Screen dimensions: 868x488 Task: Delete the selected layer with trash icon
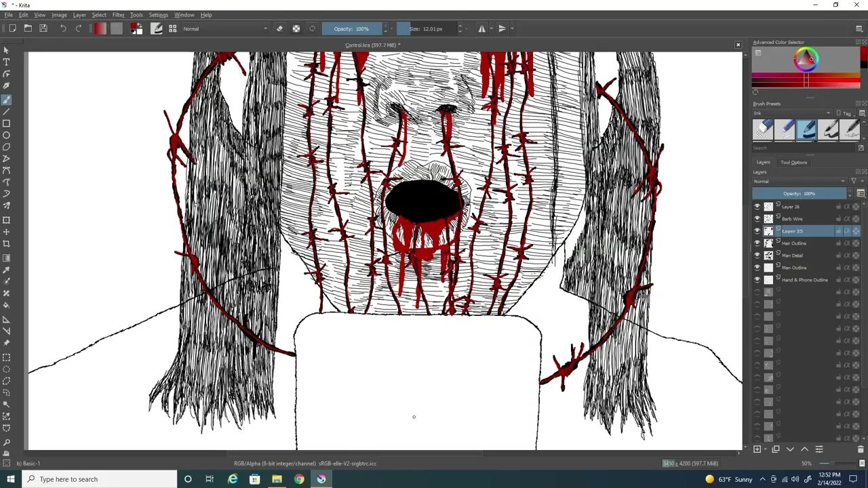861,449
